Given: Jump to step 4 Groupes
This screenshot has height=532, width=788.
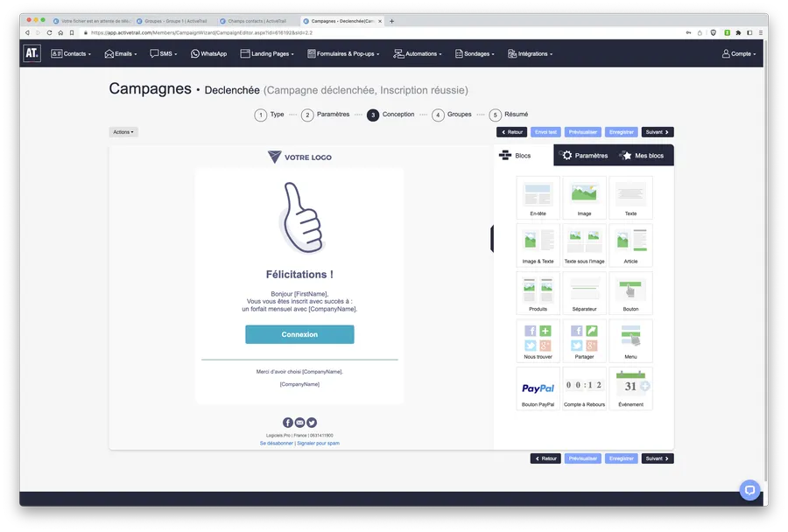Looking at the screenshot, I should coord(452,115).
